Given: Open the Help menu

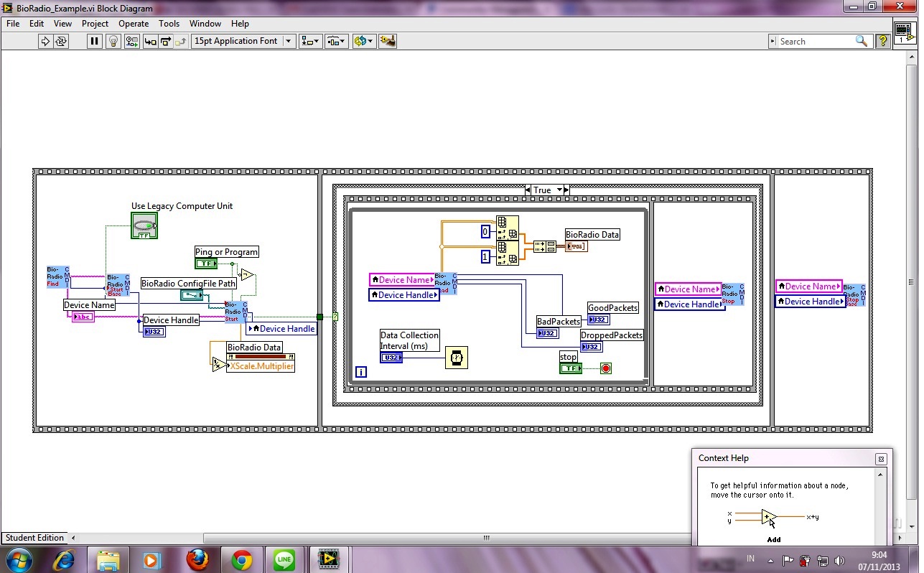Looking at the screenshot, I should click(240, 24).
